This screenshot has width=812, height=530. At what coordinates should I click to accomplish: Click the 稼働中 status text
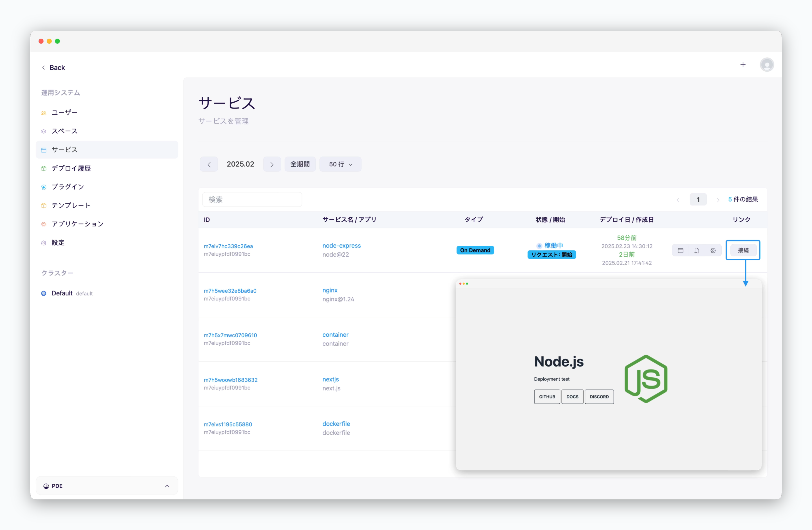pos(553,246)
